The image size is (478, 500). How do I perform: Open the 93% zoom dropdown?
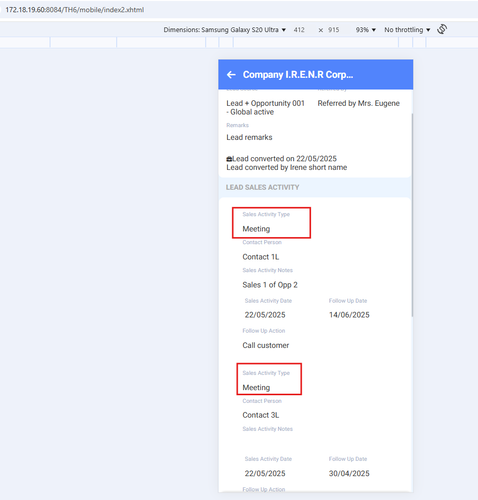point(366,30)
